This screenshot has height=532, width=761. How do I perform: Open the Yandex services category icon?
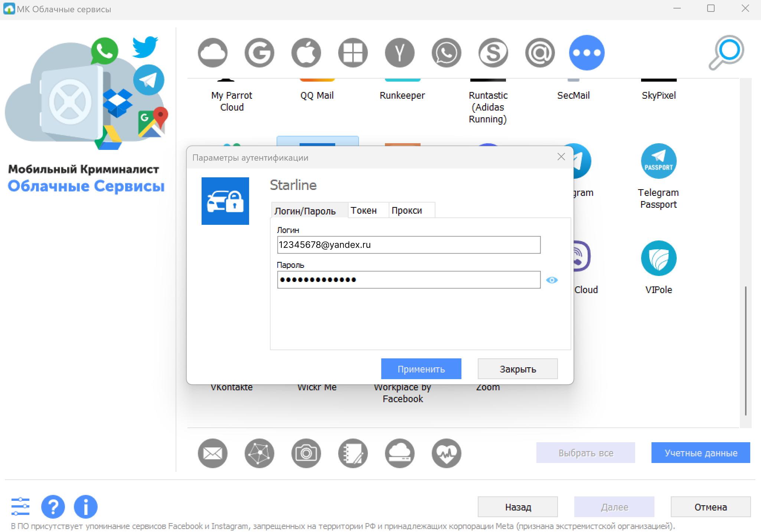[400, 53]
